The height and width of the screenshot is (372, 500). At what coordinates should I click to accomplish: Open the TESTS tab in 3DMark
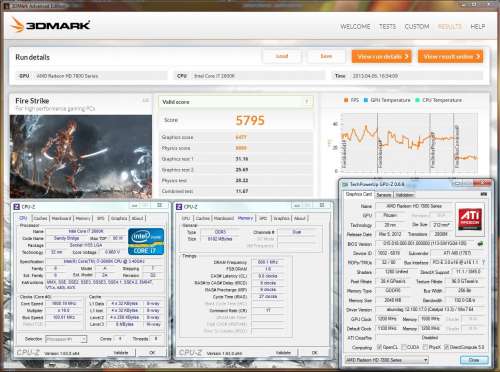tap(387, 26)
